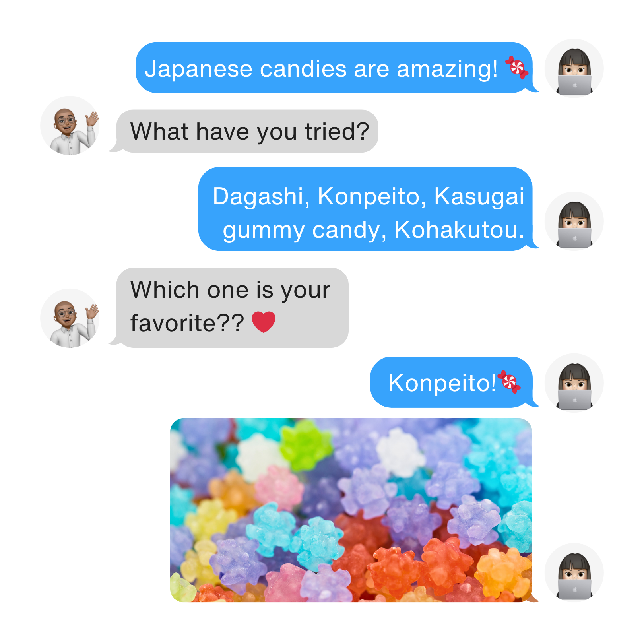The image size is (644, 644).
Task: Select the 'Which one is your favorite??' bubble
Action: (x=230, y=308)
